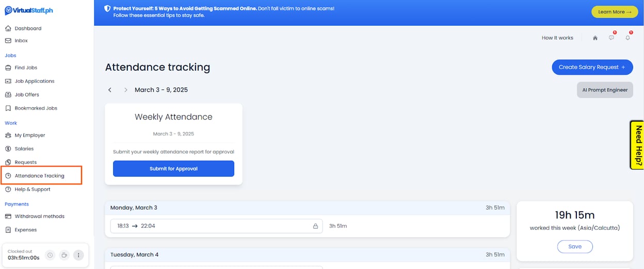Go to previous week with left chevron
The image size is (644, 269).
[x=110, y=90]
